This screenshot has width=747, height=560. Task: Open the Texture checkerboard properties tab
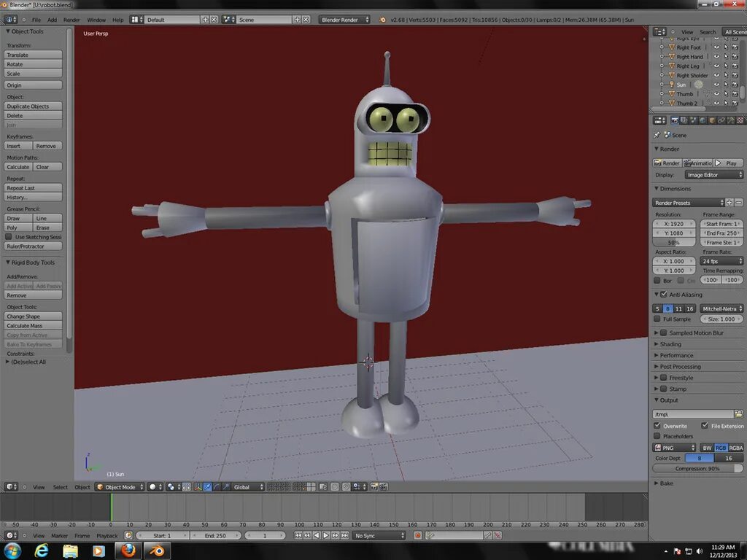[740, 120]
